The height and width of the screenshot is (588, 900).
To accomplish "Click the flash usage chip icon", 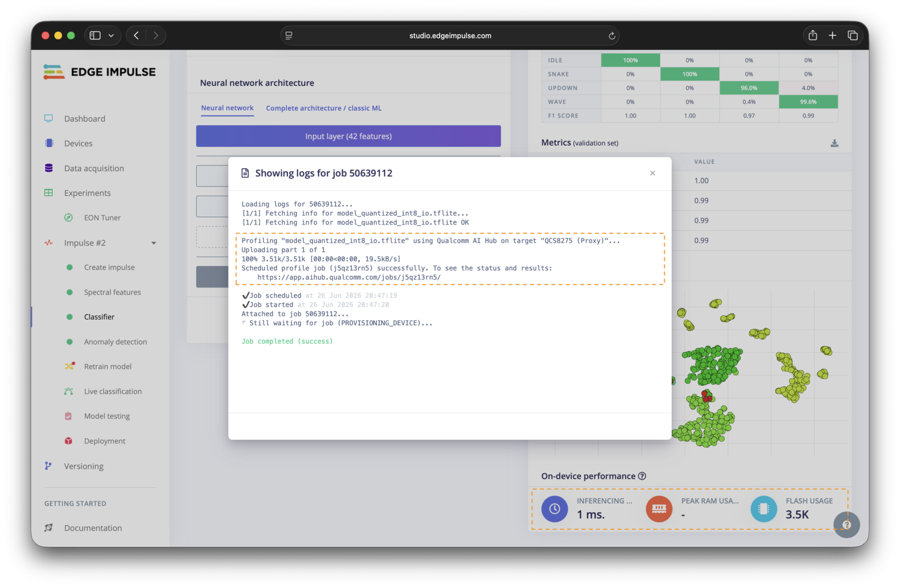I will click(x=764, y=509).
